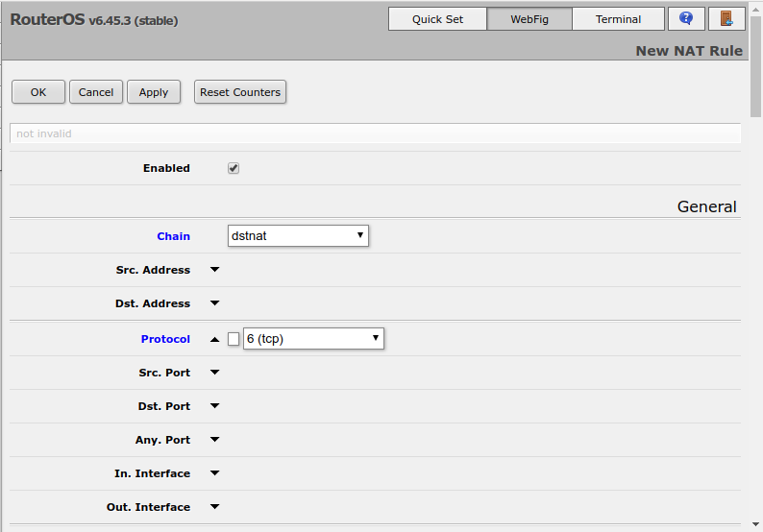Viewport: 763px width, 532px height.
Task: Click the logout door icon
Action: click(x=726, y=19)
